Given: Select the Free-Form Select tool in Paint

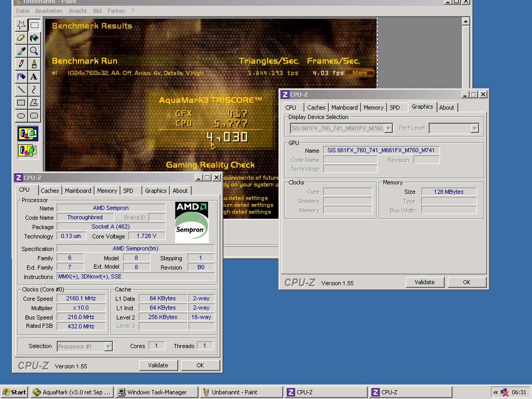Looking at the screenshot, I should 21,25.
